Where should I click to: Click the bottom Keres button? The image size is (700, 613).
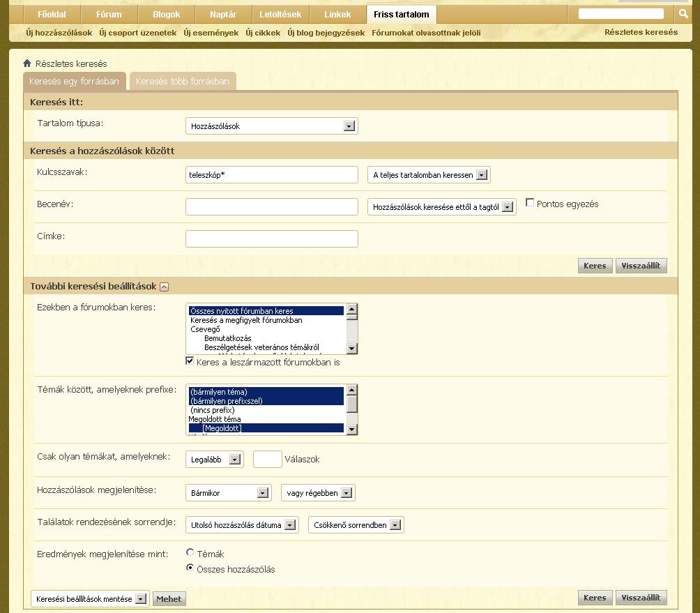(595, 598)
